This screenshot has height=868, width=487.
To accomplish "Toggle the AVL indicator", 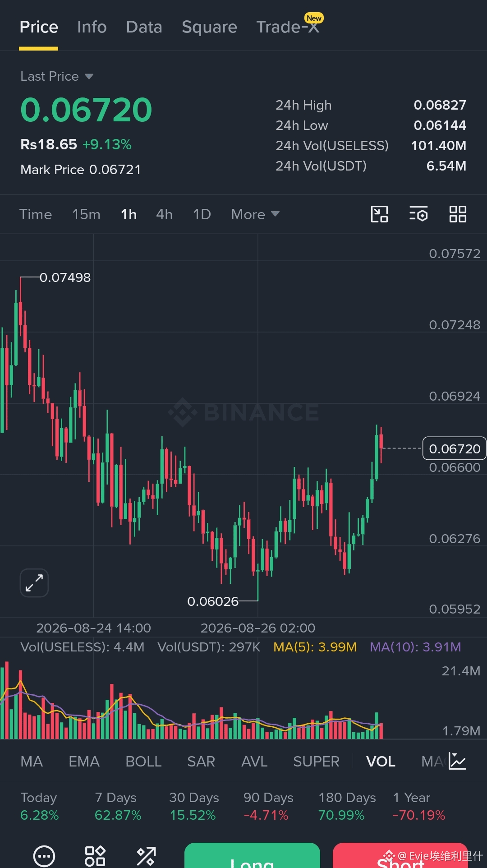I will point(254,762).
